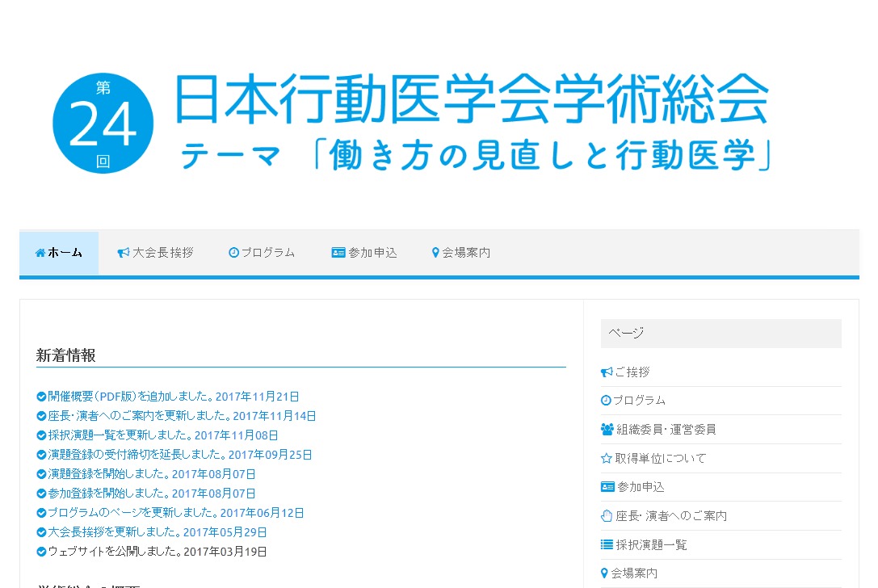Click check icon of 参加登録を開始しました news item
This screenshot has height=588, width=878.
pyautogui.click(x=41, y=493)
